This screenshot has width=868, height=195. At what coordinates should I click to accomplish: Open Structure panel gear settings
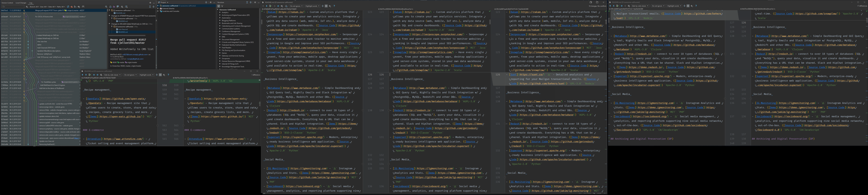255,2
